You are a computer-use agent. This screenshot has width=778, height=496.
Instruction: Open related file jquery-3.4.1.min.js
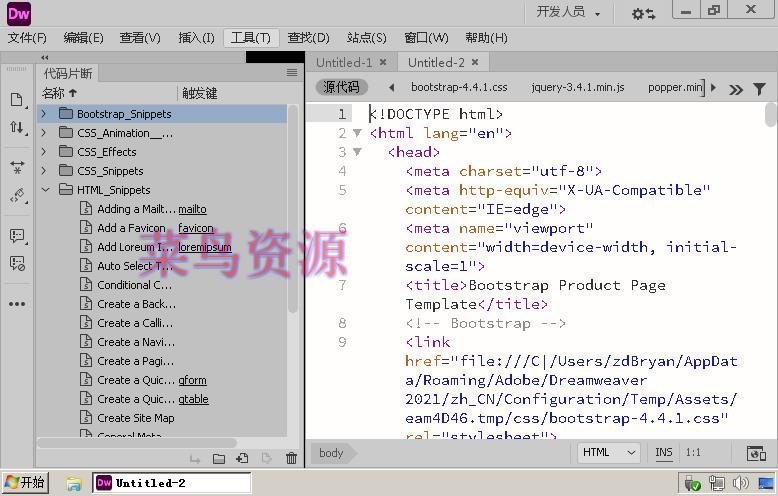[x=578, y=87]
